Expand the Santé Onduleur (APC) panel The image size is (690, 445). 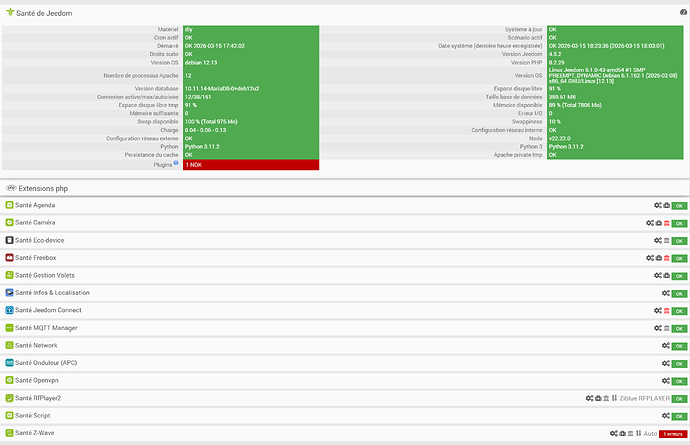(46, 363)
